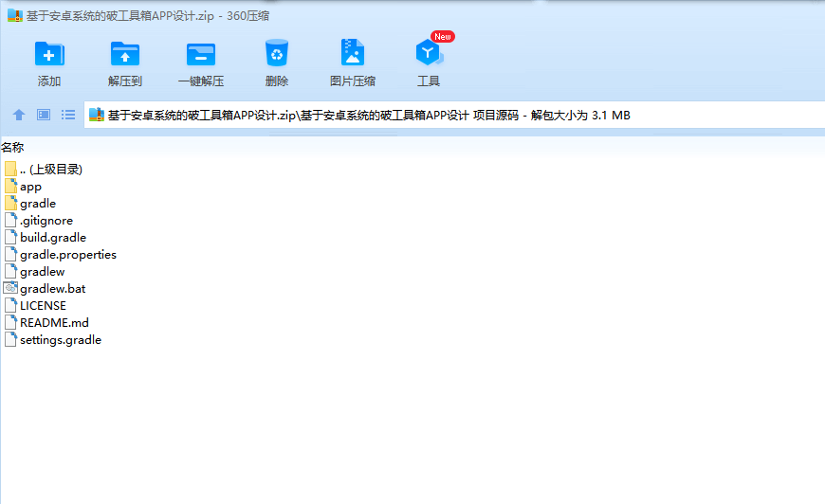This screenshot has height=504, width=825.
Task: Select the gradle.properties file
Action: [60, 254]
